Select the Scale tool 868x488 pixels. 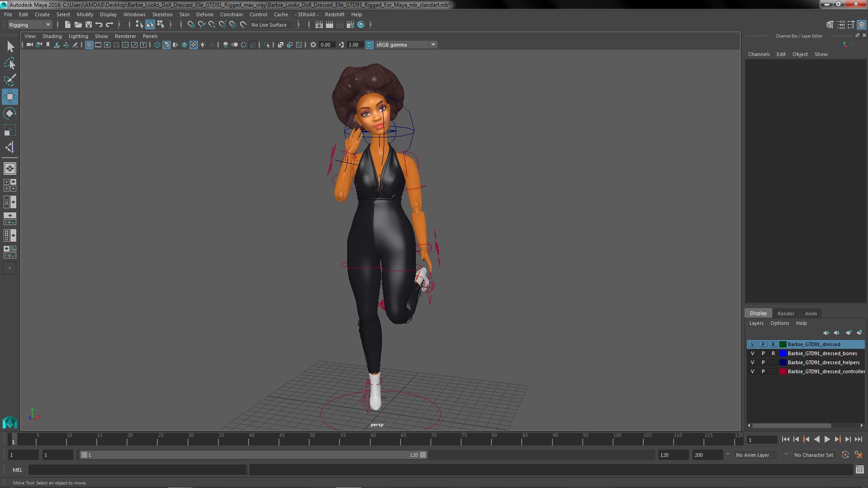pyautogui.click(x=10, y=130)
